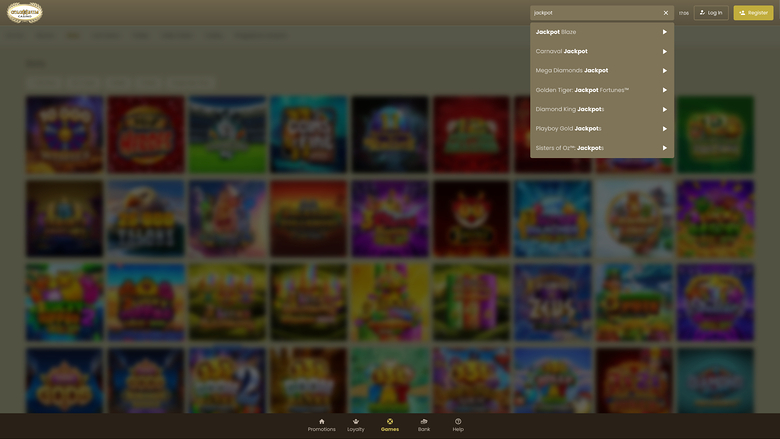Click the yellow Register button

[754, 13]
